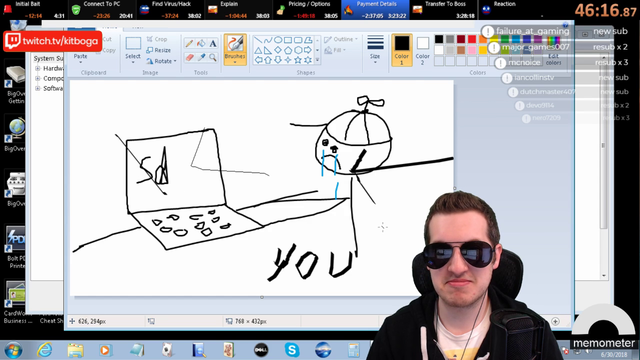This screenshot has width=640, height=360.
Task: Choose the Right arrow shape
Action: point(308,50)
